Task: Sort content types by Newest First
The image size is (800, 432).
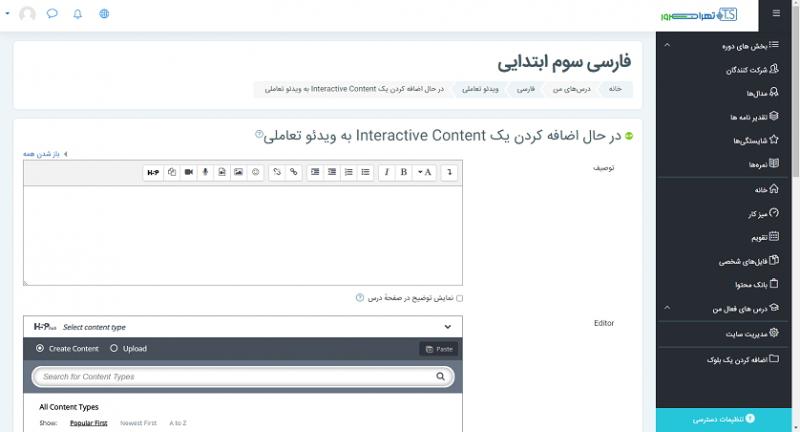Action: coord(138,423)
